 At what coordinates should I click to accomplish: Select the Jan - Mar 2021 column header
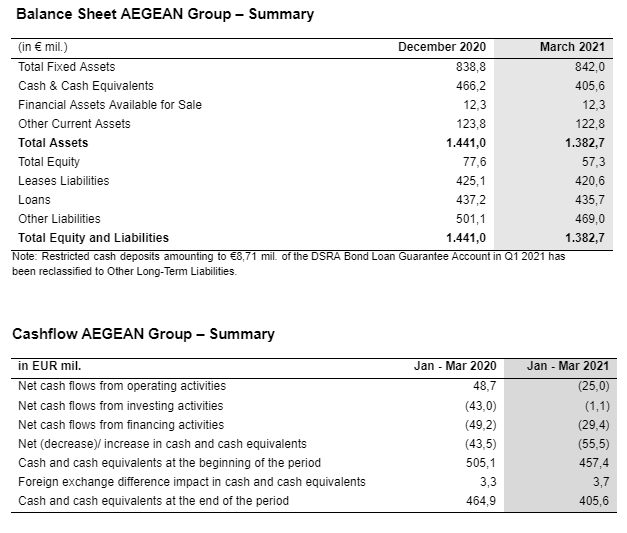[568, 366]
